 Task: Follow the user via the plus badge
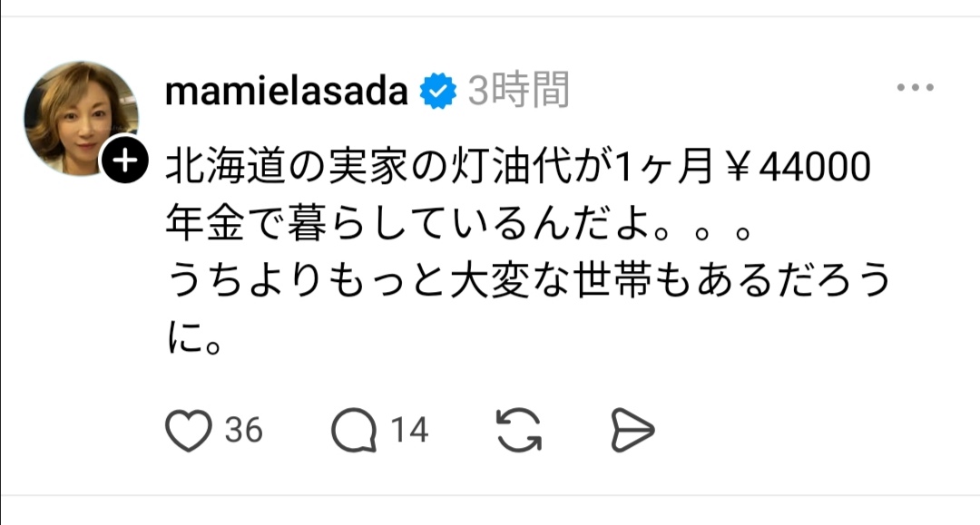(x=128, y=163)
